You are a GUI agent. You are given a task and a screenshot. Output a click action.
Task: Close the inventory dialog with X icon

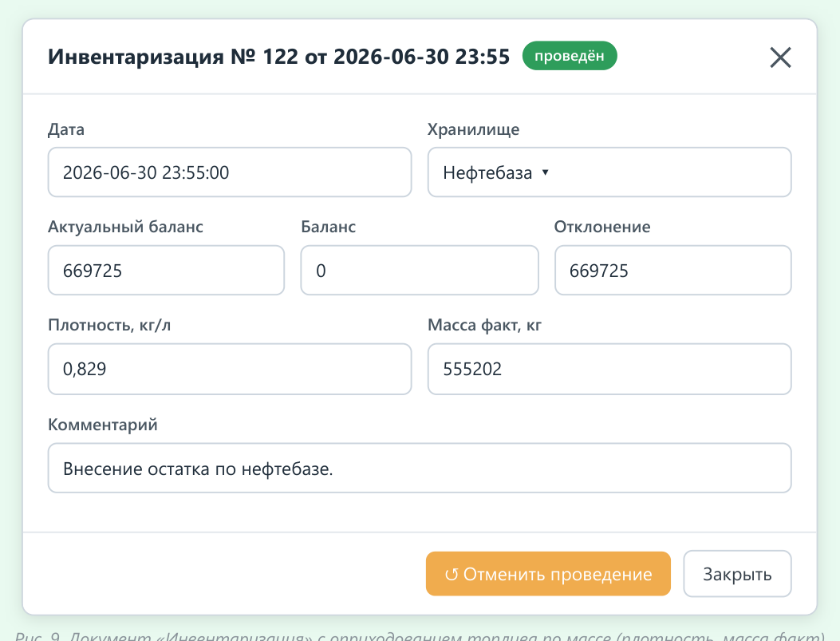click(780, 57)
